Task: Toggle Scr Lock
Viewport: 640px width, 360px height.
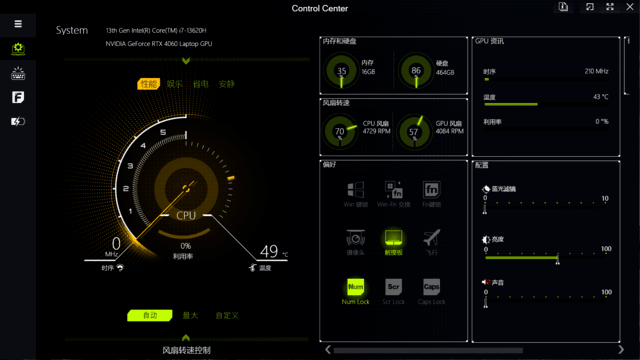Action: click(x=393, y=291)
